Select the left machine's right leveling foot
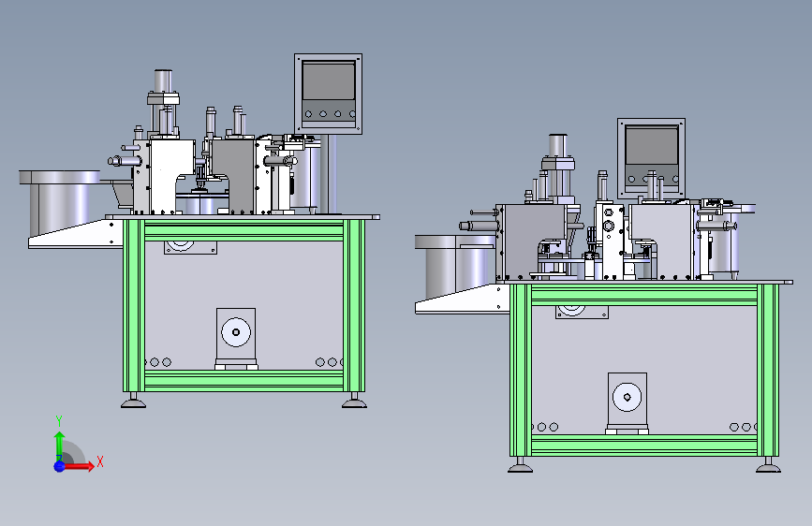Viewport: 812px width, 526px height. [x=355, y=401]
